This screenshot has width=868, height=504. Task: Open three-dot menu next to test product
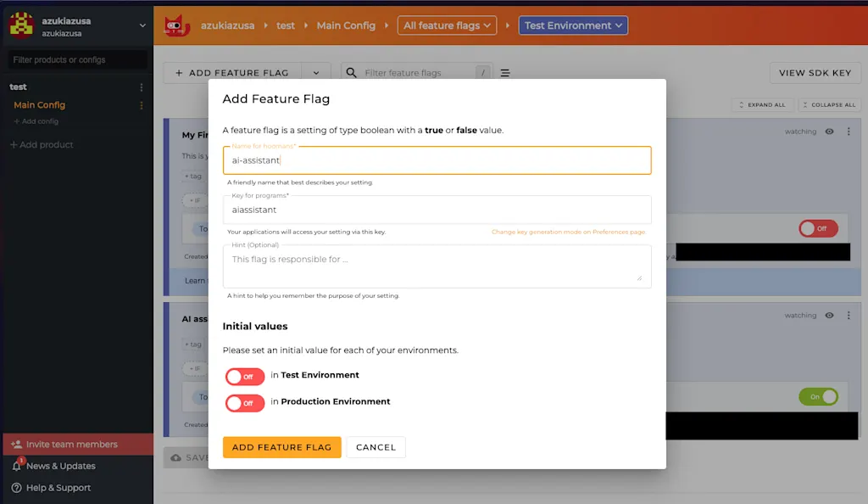(x=142, y=87)
